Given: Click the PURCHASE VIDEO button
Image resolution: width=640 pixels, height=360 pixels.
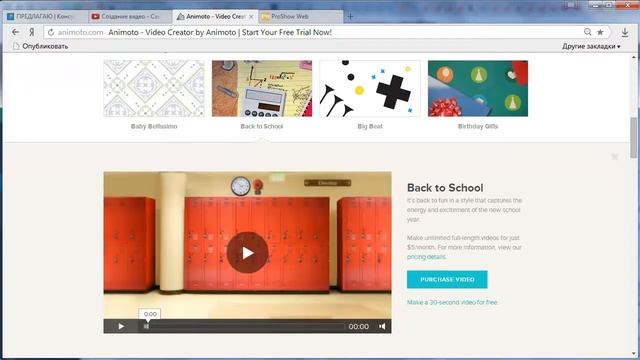Looking at the screenshot, I should click(447, 279).
